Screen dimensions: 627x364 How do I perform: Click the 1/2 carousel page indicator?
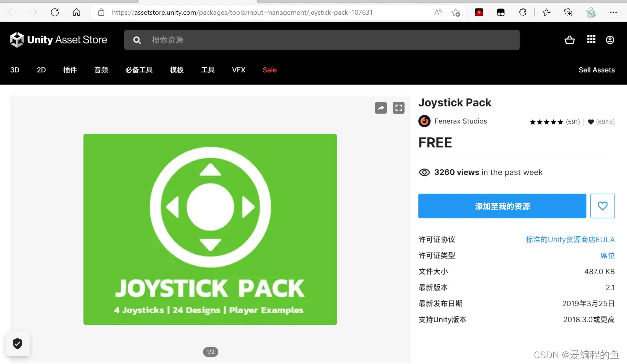coord(210,351)
